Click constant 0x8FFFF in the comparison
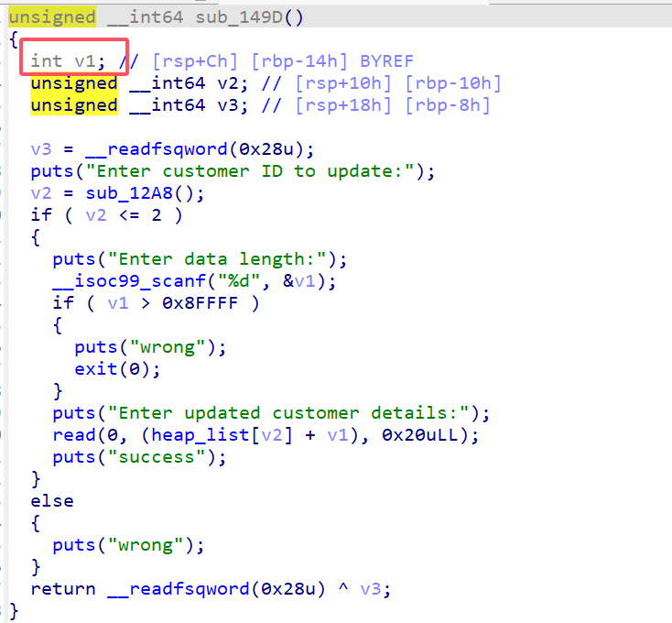This screenshot has height=623, width=672. point(200,303)
